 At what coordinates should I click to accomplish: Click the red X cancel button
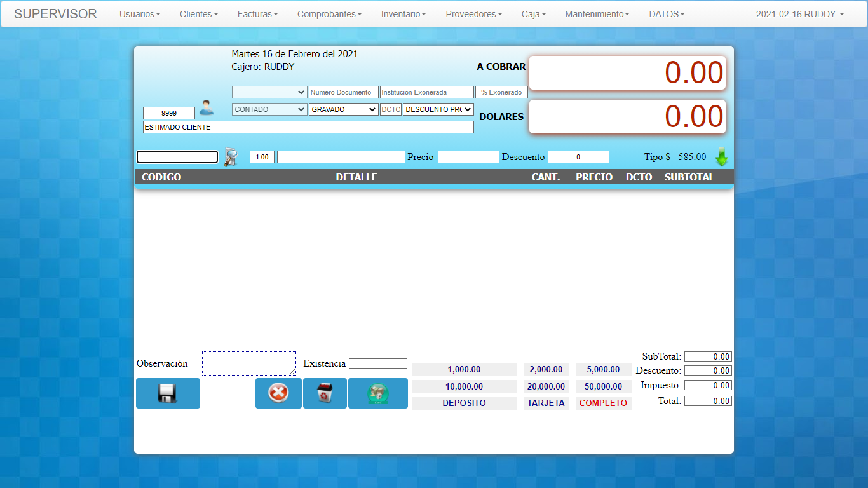[x=278, y=393]
